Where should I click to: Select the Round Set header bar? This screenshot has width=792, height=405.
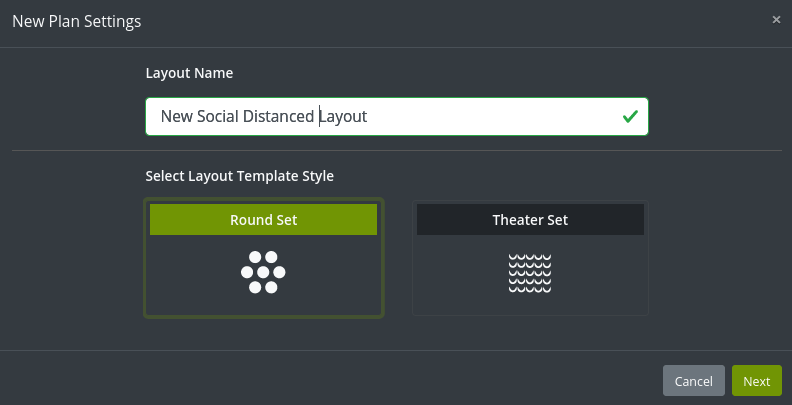click(263, 220)
